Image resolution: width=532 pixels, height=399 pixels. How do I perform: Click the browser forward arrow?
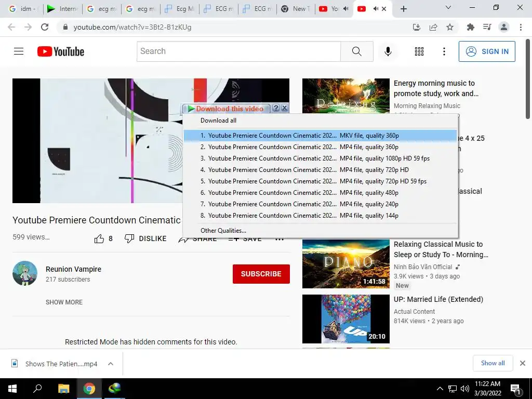28,27
